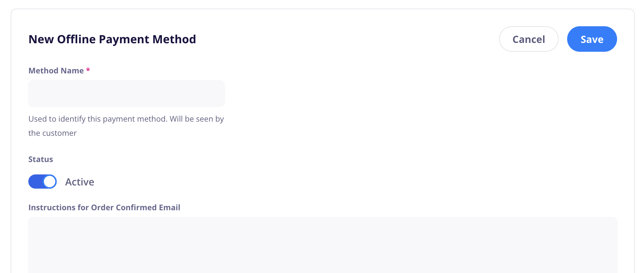Click the "Status" section label
The width and height of the screenshot is (644, 273).
point(41,159)
